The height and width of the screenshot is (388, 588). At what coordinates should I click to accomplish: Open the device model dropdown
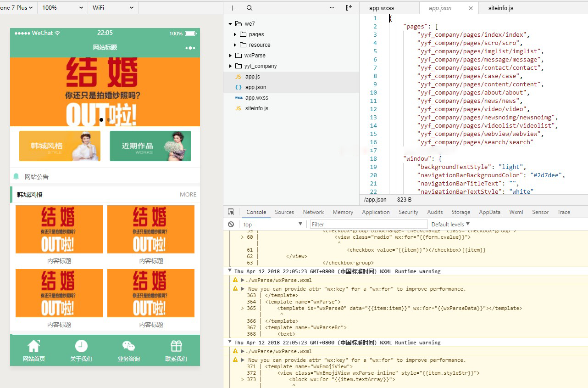(x=17, y=8)
